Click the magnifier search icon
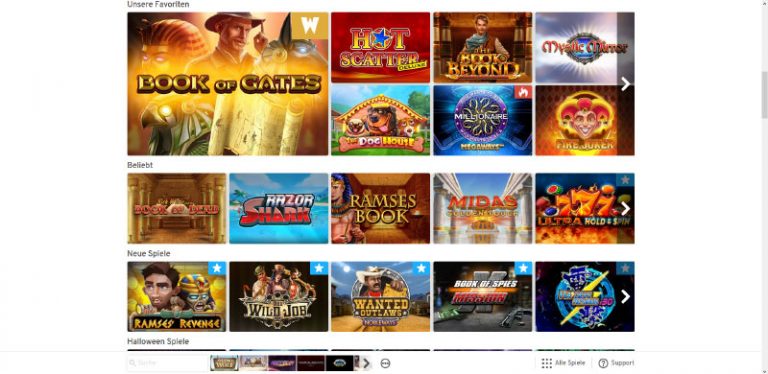This screenshot has width=768, height=374. [132, 363]
